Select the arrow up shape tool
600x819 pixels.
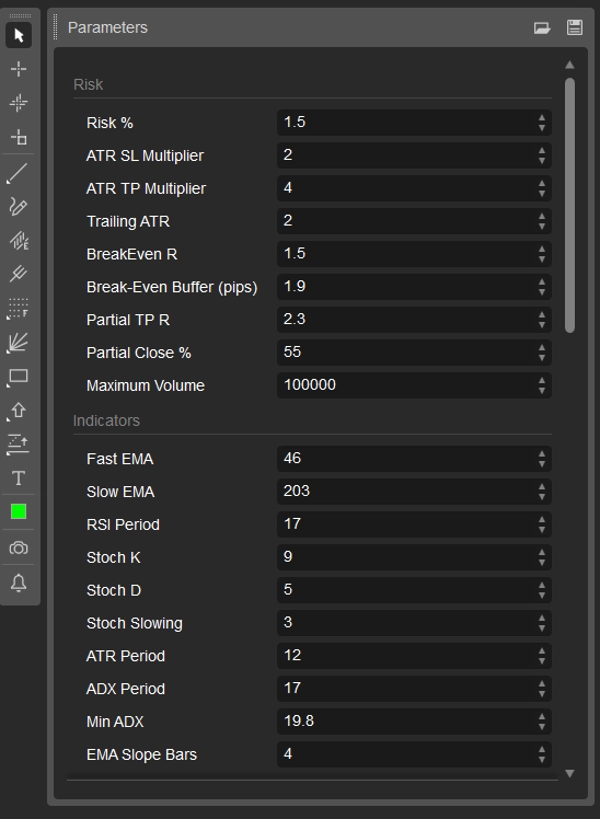(17, 411)
